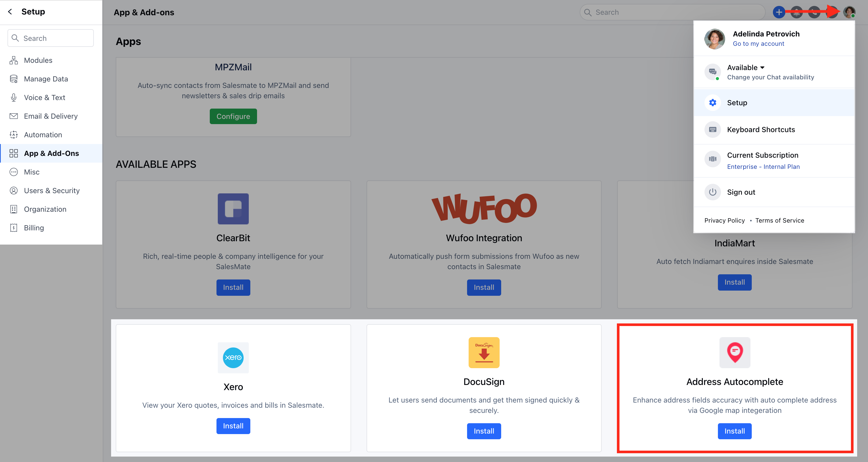This screenshot has height=462, width=868.
Task: Open Keyboard Shortcuts via keyboard icon
Action: click(x=713, y=129)
